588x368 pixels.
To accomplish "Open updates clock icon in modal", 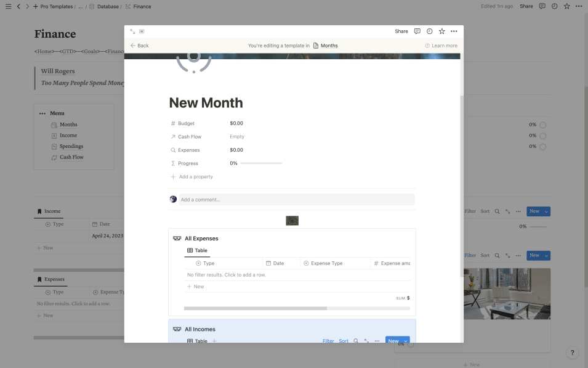I will pos(429,31).
